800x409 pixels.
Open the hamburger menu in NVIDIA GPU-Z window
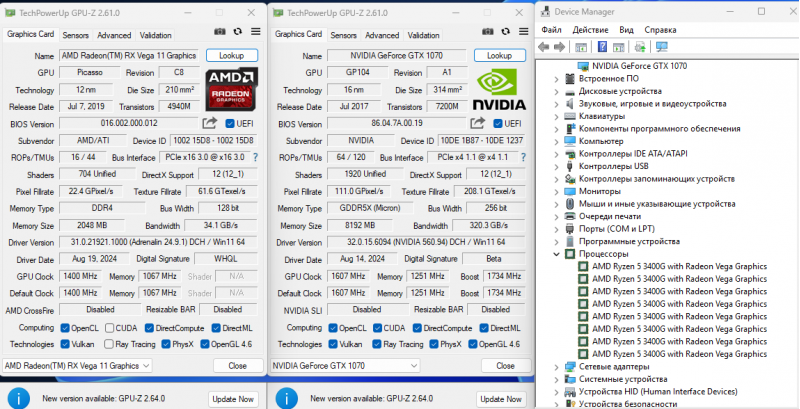click(523, 32)
